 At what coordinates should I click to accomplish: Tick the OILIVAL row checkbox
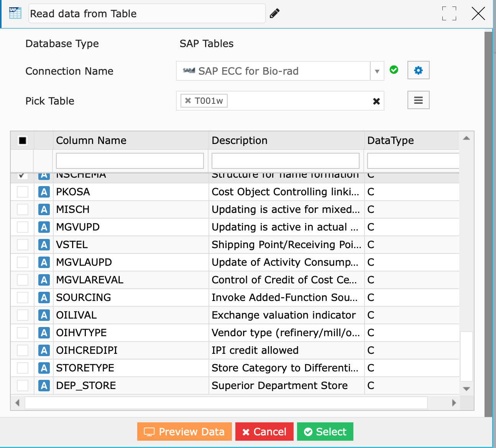click(23, 315)
